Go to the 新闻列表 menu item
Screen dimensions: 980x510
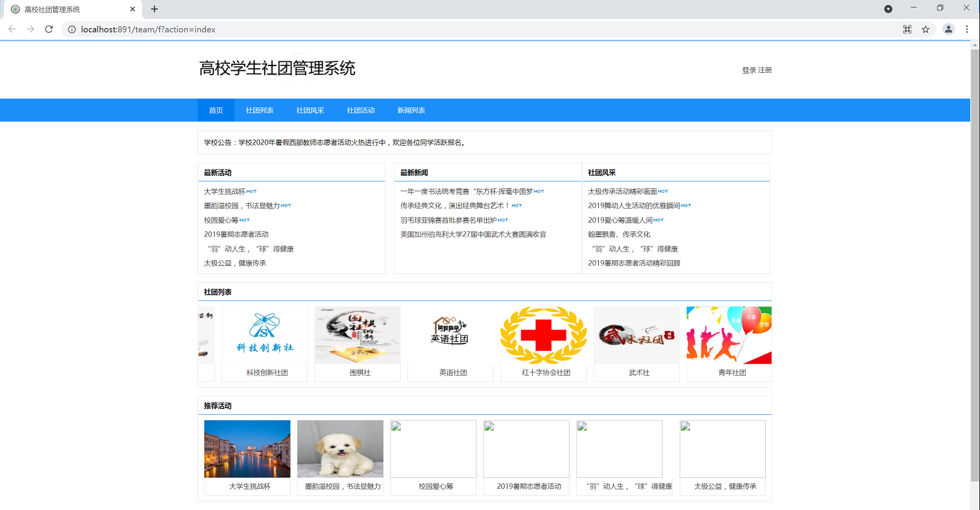411,110
